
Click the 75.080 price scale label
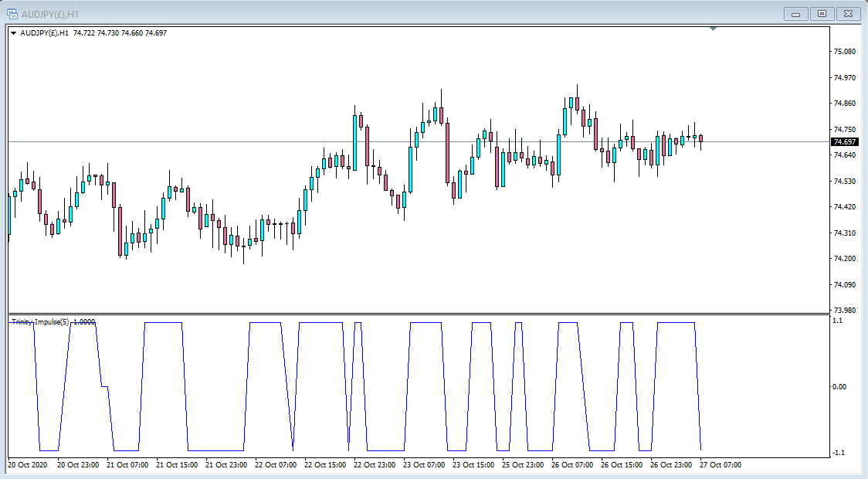tap(844, 52)
